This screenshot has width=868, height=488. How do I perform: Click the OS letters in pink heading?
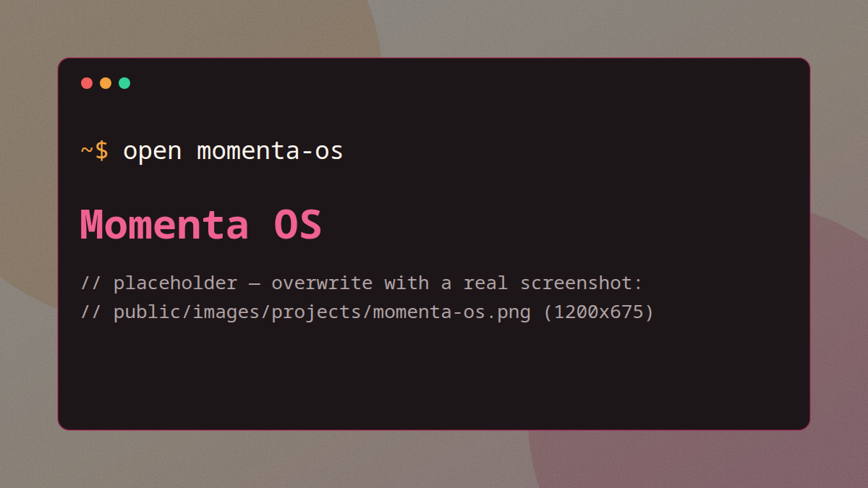tap(297, 225)
